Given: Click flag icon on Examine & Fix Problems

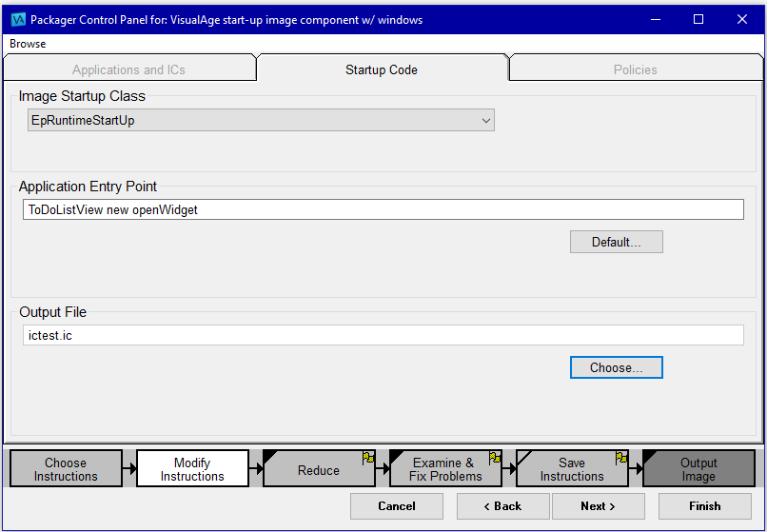Looking at the screenshot, I should click(495, 458).
